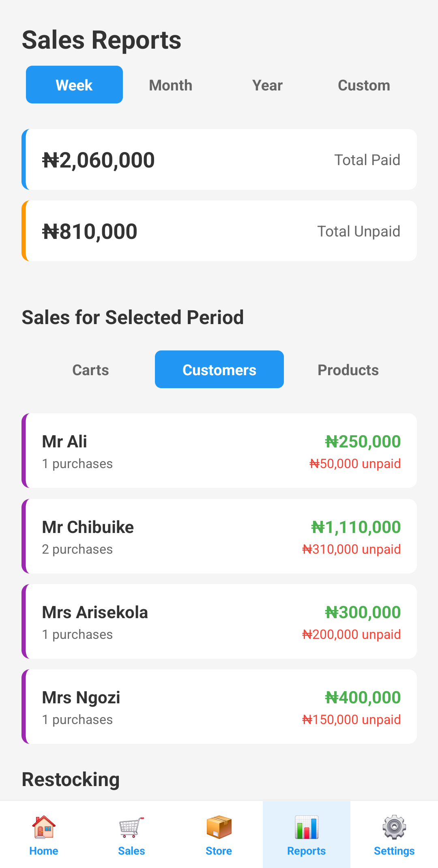Open the Sales shopping cart icon

(131, 827)
